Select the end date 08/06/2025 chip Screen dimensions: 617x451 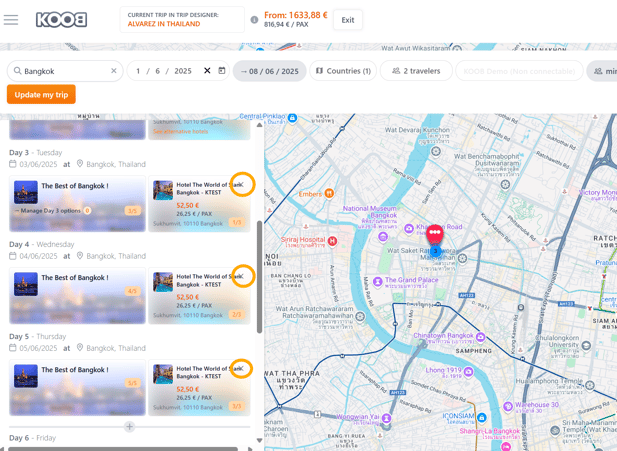click(x=269, y=71)
